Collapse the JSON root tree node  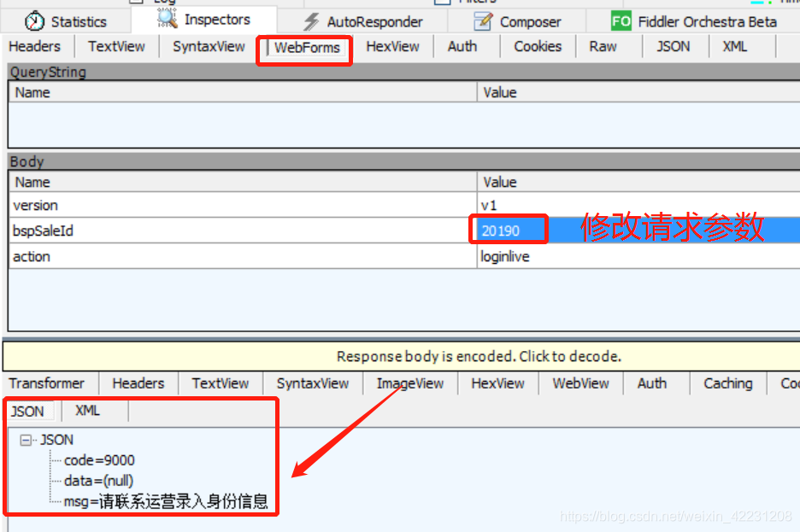[x=26, y=440]
